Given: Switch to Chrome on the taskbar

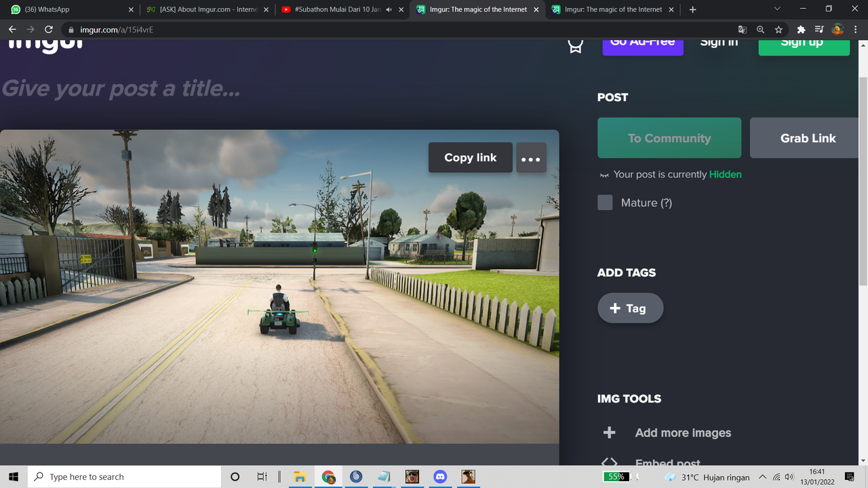Looking at the screenshot, I should pos(328,476).
